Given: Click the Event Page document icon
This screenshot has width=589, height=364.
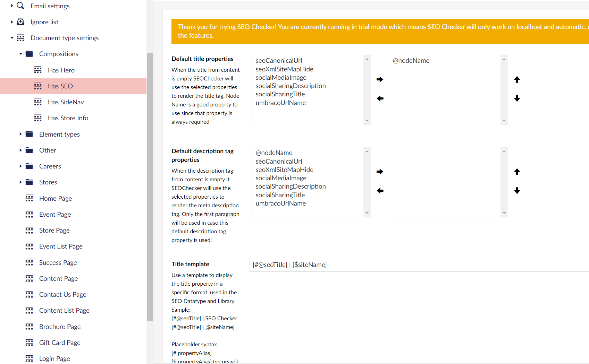Looking at the screenshot, I should click(29, 214).
